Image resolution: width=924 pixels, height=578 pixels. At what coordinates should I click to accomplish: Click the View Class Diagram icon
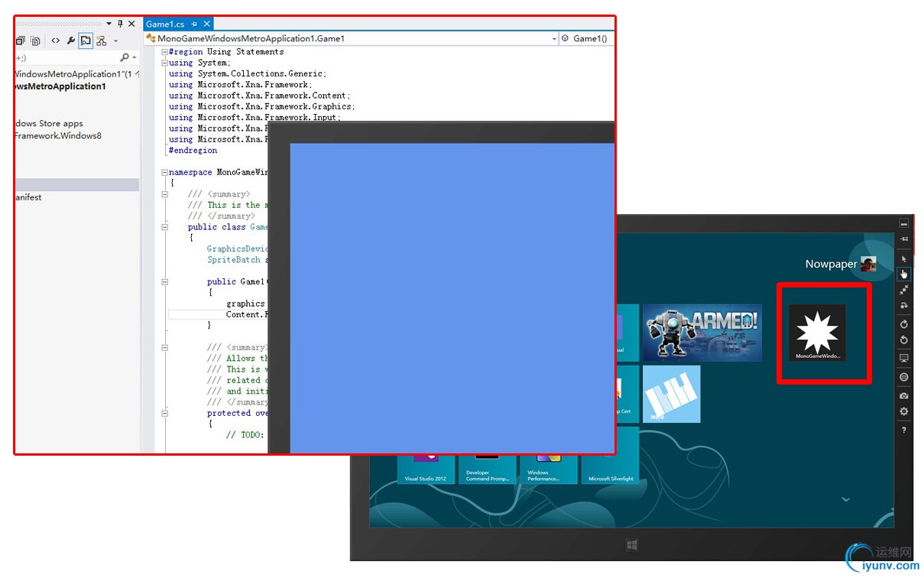(101, 41)
